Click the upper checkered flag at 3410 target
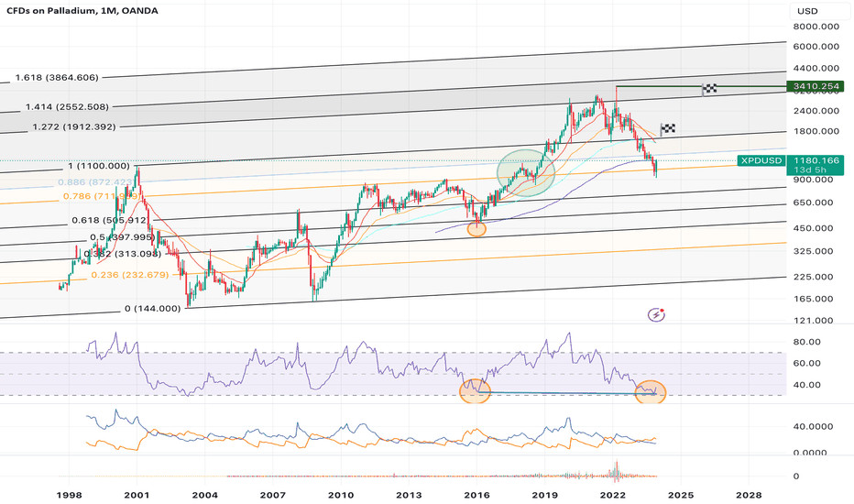This screenshot has width=854, height=504. pyautogui.click(x=709, y=88)
